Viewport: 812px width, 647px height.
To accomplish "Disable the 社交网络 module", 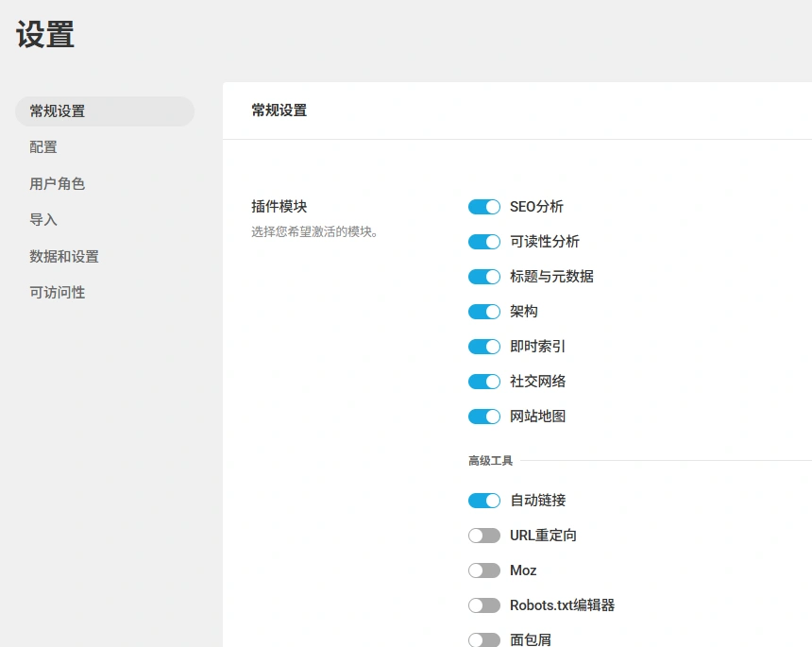I will pyautogui.click(x=483, y=381).
